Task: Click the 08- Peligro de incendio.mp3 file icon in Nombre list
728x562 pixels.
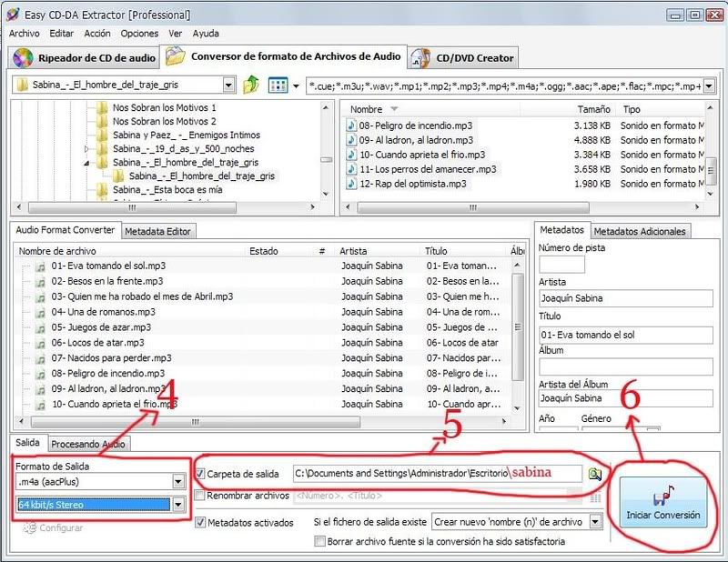Action: [x=351, y=125]
